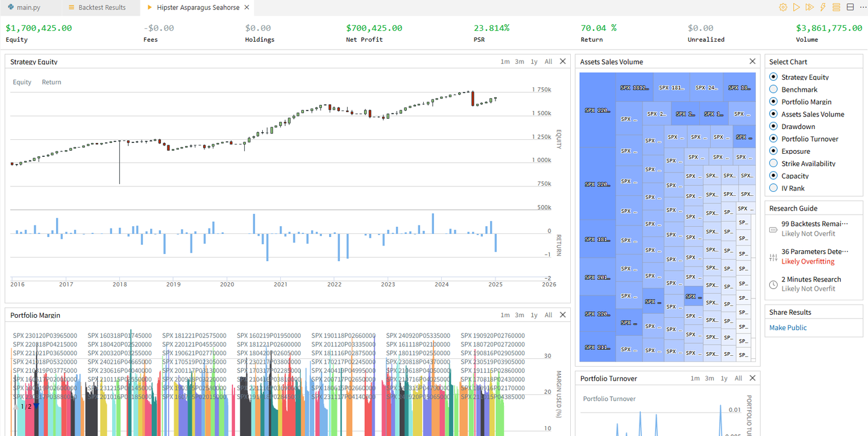Toggle the Portfolio Margin chart option

[773, 102]
